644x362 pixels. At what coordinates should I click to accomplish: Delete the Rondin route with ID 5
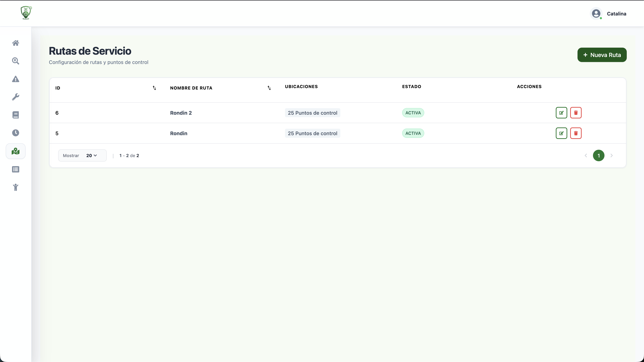[x=576, y=133]
